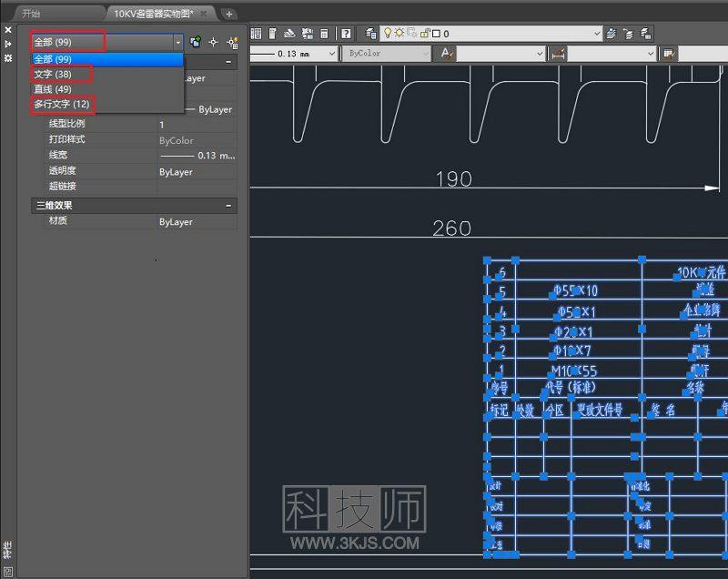Screen dimensions: 728x579
Task: Click the layer 0 white color swatch
Action: coord(436,34)
